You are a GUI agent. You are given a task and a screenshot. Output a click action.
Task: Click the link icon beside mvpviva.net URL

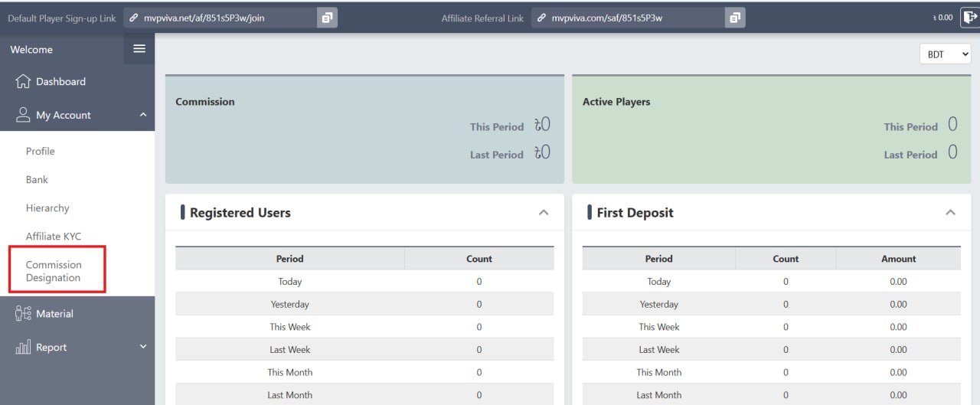(x=133, y=18)
